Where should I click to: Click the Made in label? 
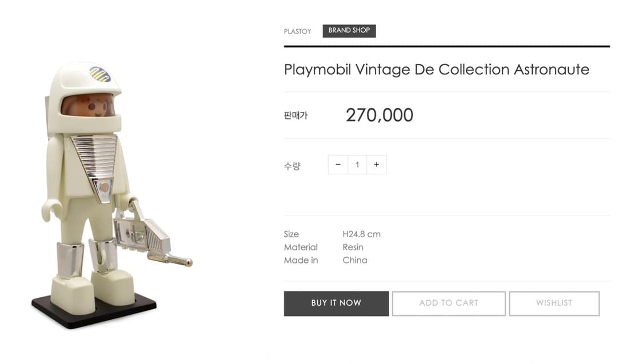tap(301, 261)
